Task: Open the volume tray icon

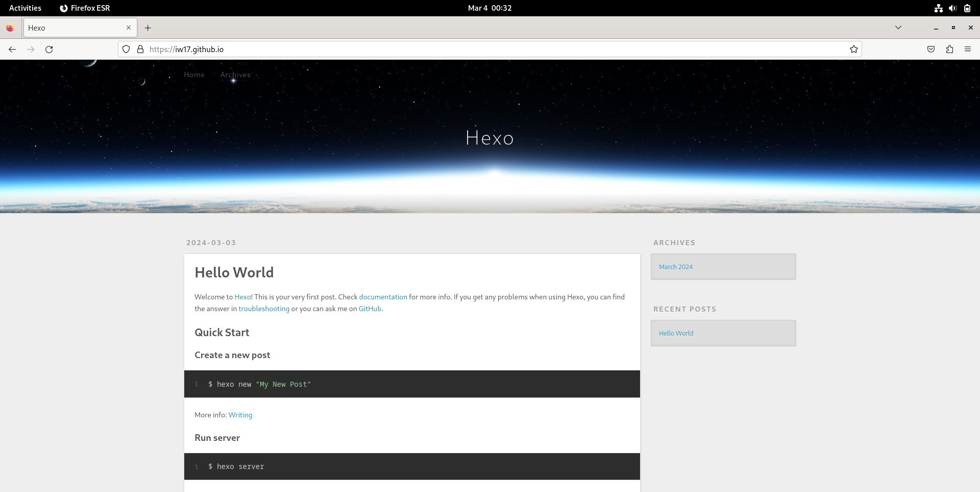Action: 952,8
